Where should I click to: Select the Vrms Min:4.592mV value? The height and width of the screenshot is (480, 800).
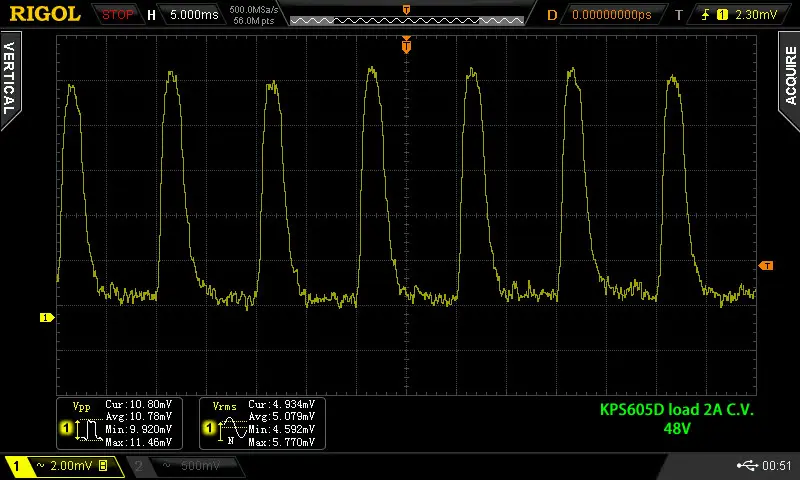click(x=281, y=430)
